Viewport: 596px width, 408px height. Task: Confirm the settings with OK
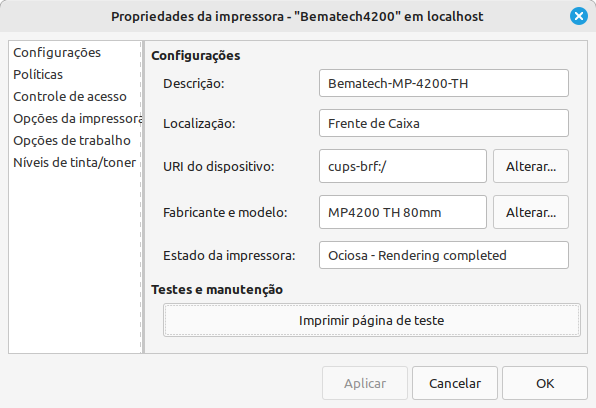[545, 383]
